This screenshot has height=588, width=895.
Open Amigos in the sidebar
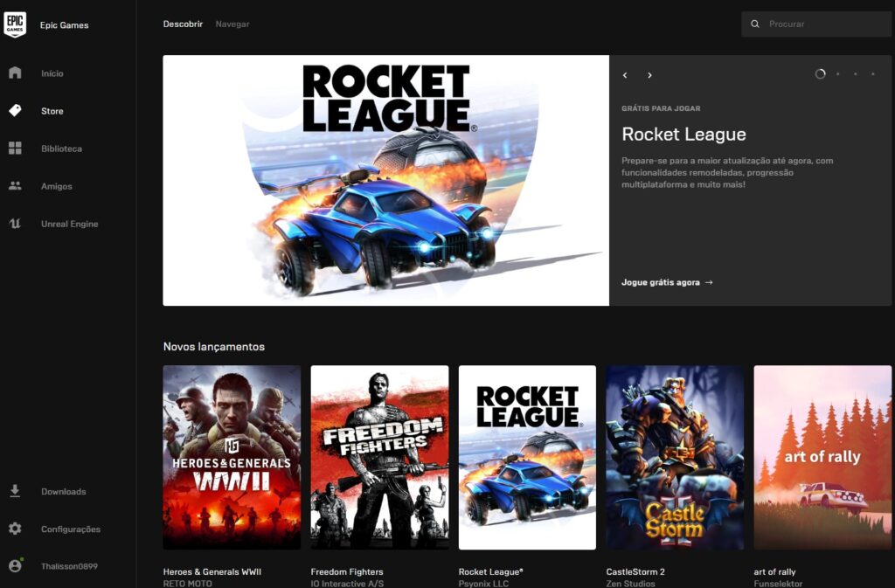57,186
